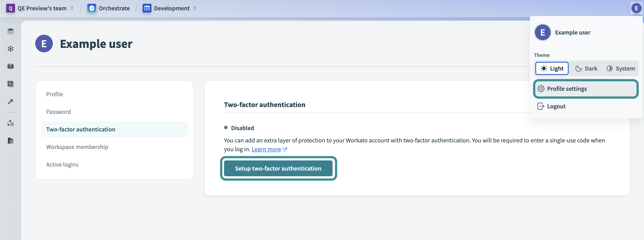Select Workspace membership in settings list
644x240 pixels.
77,147
